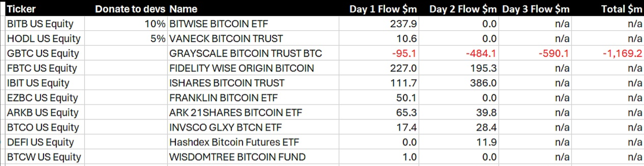This screenshot has width=644, height=166.
Task: Select the Total $m column header
Action: tap(621, 9)
